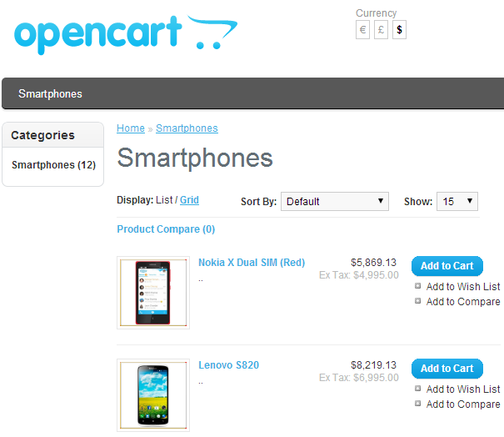The image size is (504, 437).
Task: Click plus icon beside Lenovo Add to Compare
Action: pos(417,404)
